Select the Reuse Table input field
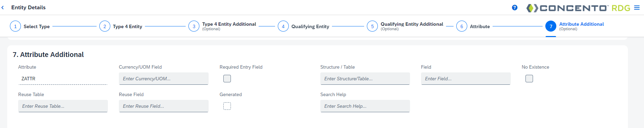The image size is (644, 128). tap(63, 106)
